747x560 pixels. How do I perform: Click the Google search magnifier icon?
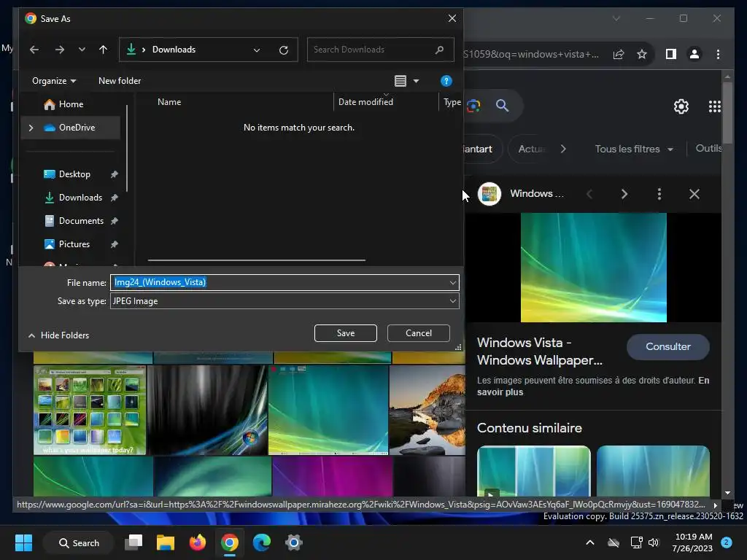502,106
